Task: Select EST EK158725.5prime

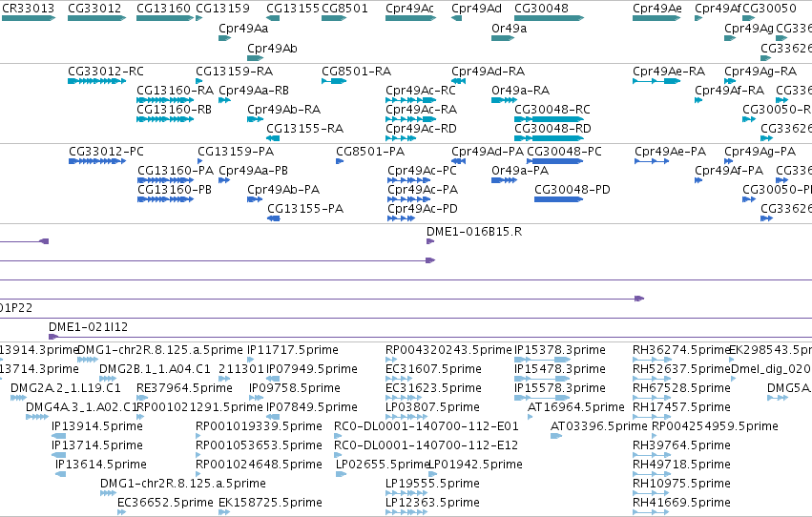Action: coord(270,503)
